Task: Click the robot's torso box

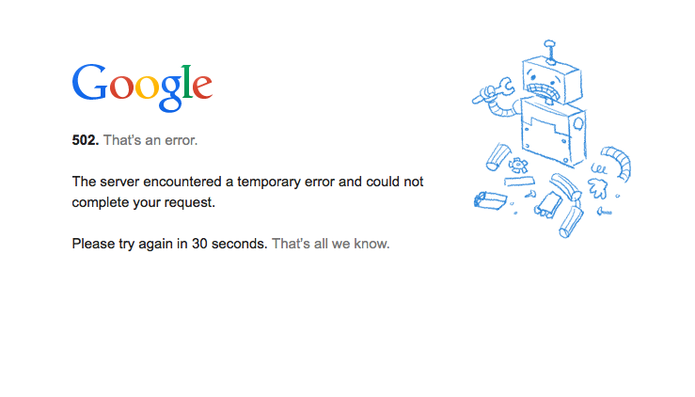Action: point(554,132)
